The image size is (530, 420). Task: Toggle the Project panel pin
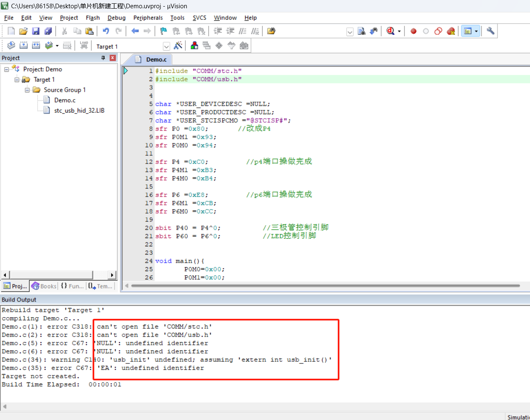click(x=103, y=58)
